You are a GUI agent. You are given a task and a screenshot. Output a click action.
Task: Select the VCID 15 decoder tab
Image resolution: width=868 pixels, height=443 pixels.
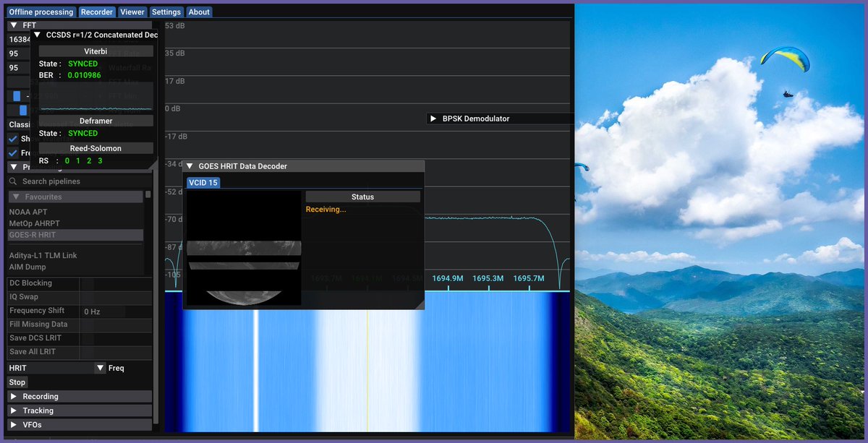tap(203, 183)
